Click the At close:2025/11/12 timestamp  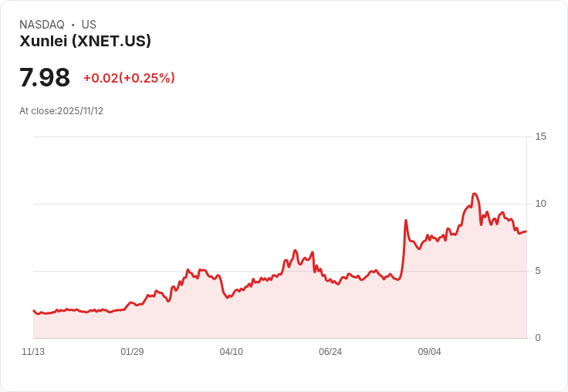61,111
